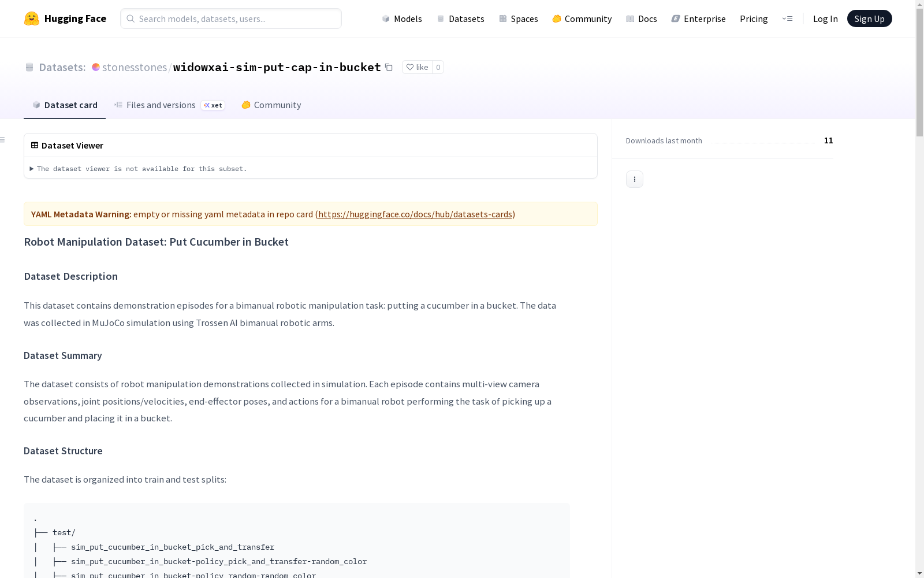Click the stonesstones avatar icon

(96, 67)
